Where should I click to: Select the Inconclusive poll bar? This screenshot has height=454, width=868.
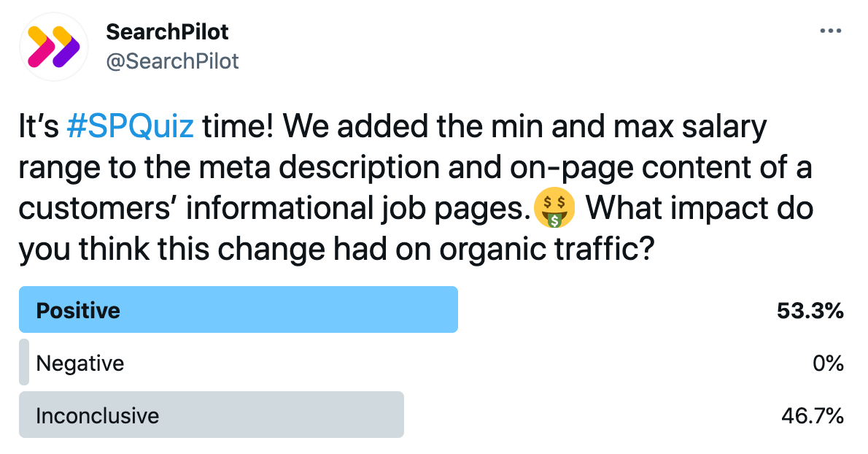212,415
